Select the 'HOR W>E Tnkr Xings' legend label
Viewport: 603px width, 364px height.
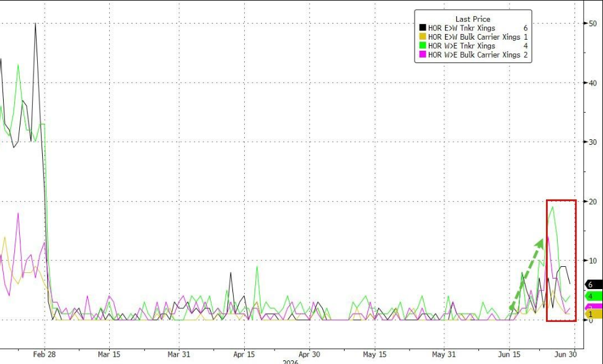[462, 46]
